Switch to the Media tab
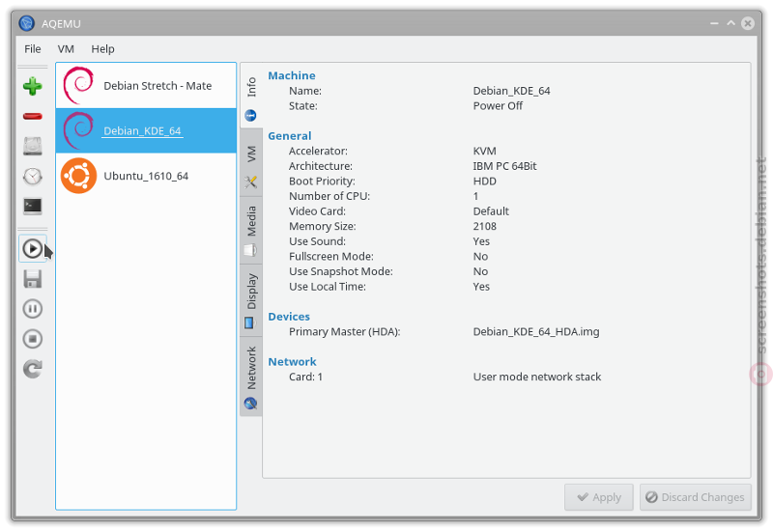 (x=251, y=231)
